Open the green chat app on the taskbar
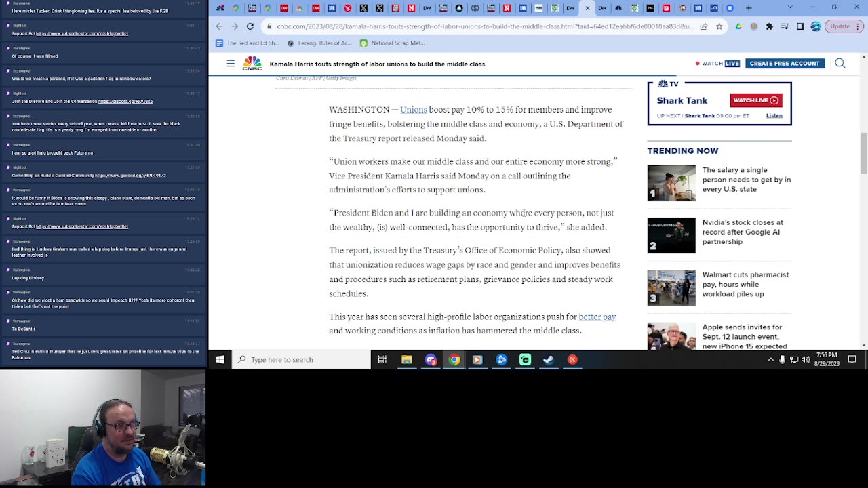Image resolution: width=868 pixels, height=488 pixels. point(525,360)
